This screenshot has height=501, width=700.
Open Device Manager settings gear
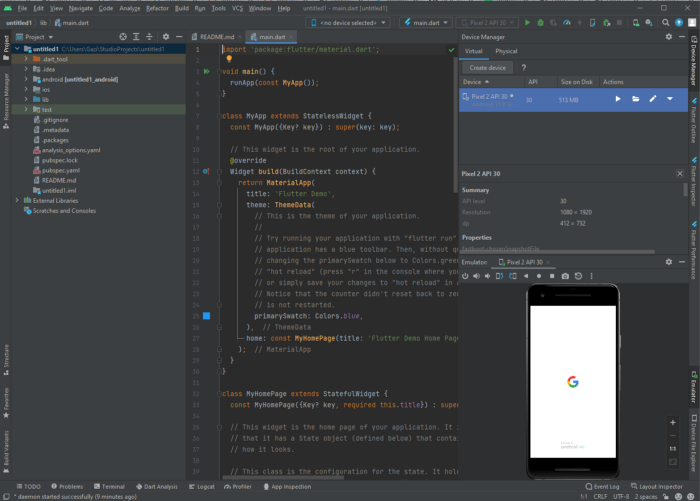pyautogui.click(x=669, y=37)
